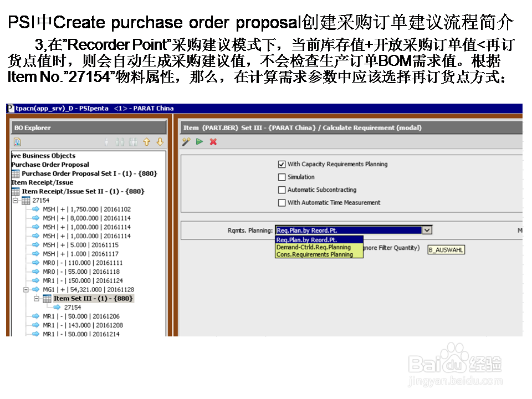The image size is (532, 399).
Task: Click the yellow up arrow in BO Explorer
Action: (x=146, y=142)
